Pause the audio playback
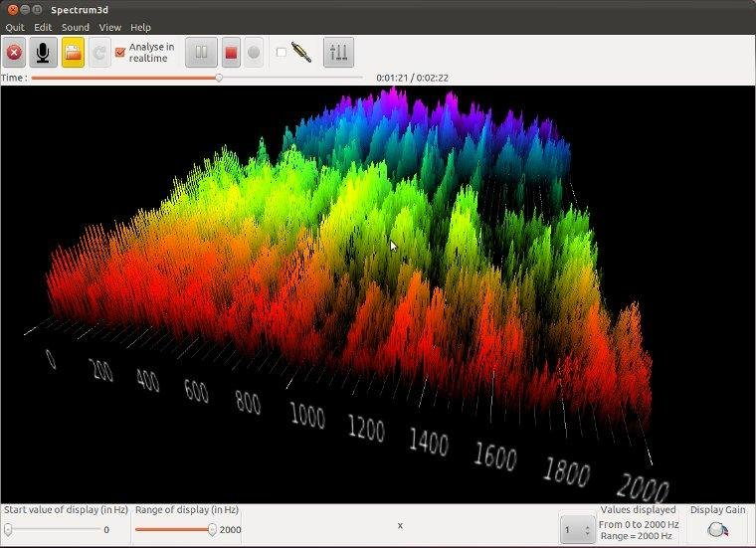756x548 pixels. (x=201, y=53)
